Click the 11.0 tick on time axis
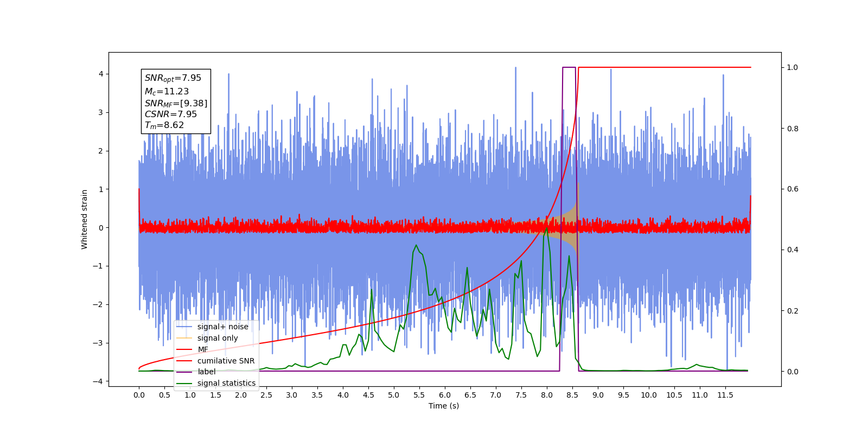868x434 pixels. pos(700,395)
